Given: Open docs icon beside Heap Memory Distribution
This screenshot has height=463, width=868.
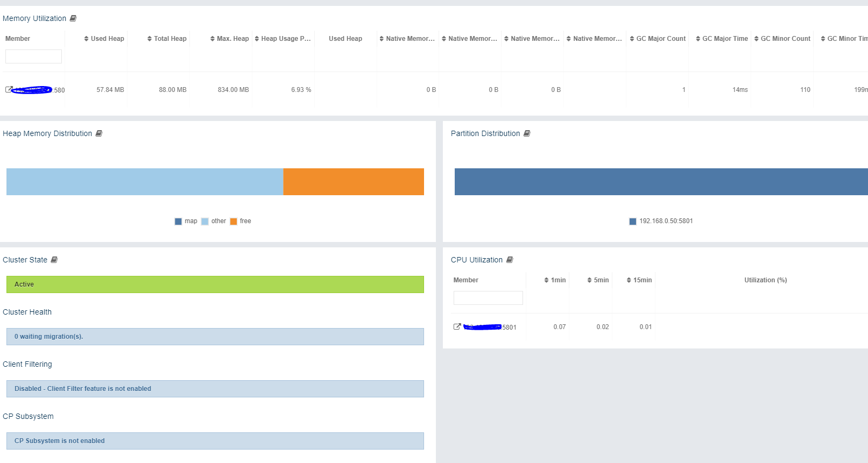Looking at the screenshot, I should coord(99,133).
